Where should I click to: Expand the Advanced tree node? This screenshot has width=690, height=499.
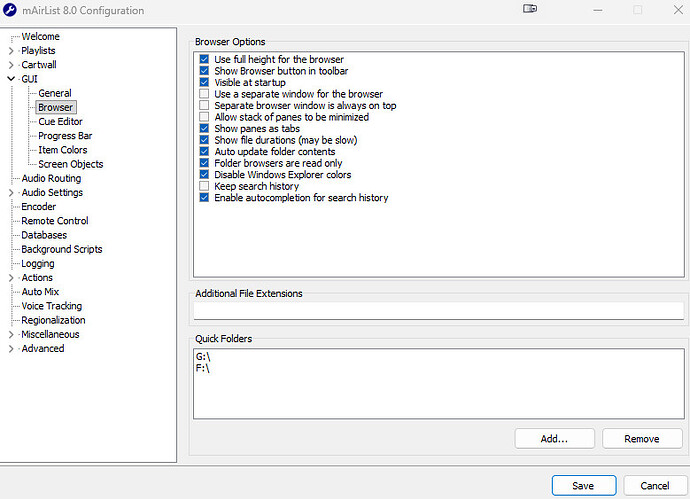tap(11, 349)
